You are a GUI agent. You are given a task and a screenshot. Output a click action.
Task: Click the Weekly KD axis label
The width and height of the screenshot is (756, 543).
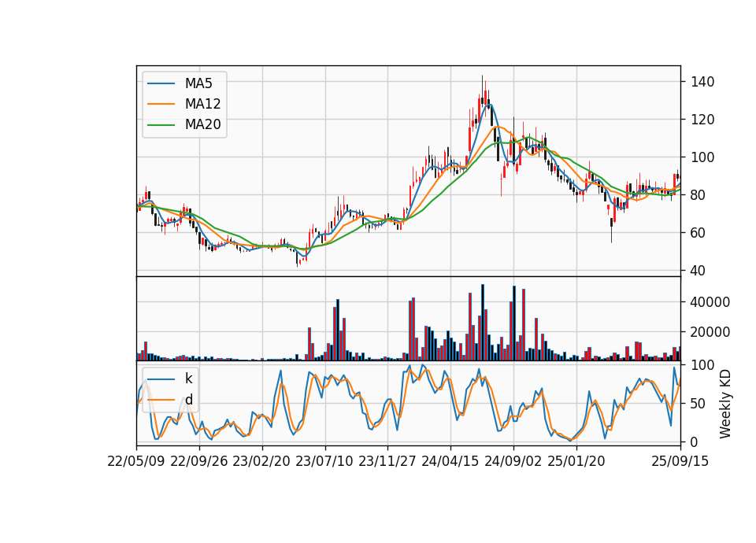[x=725, y=404]
